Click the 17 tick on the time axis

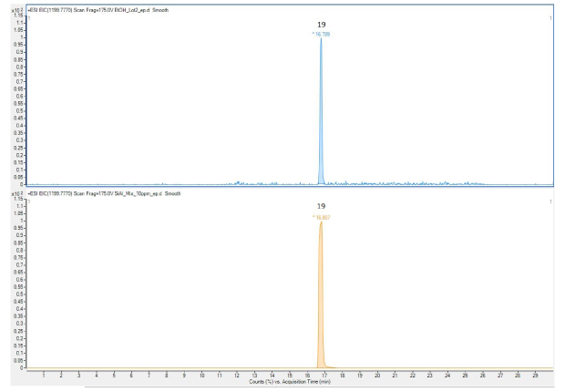tap(324, 376)
